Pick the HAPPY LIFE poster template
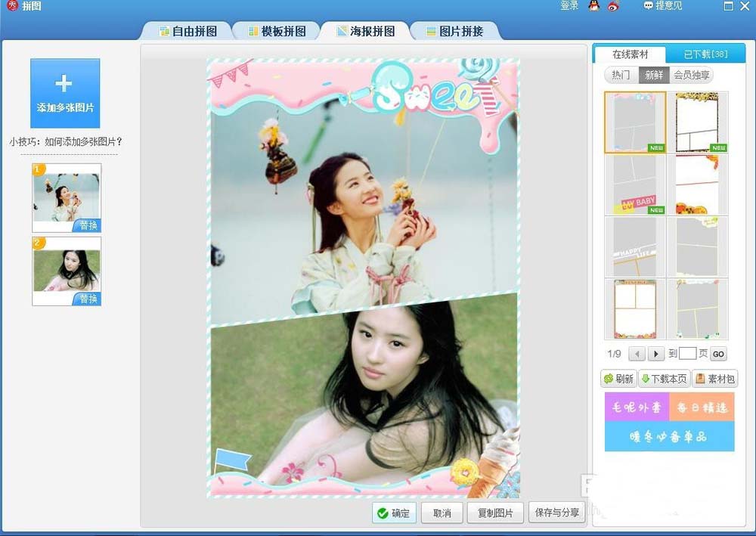Screen dimensions: 756x536 [x=635, y=246]
